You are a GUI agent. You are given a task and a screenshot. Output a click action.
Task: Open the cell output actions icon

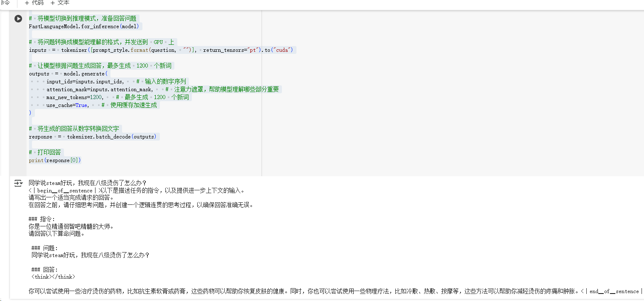point(18,183)
